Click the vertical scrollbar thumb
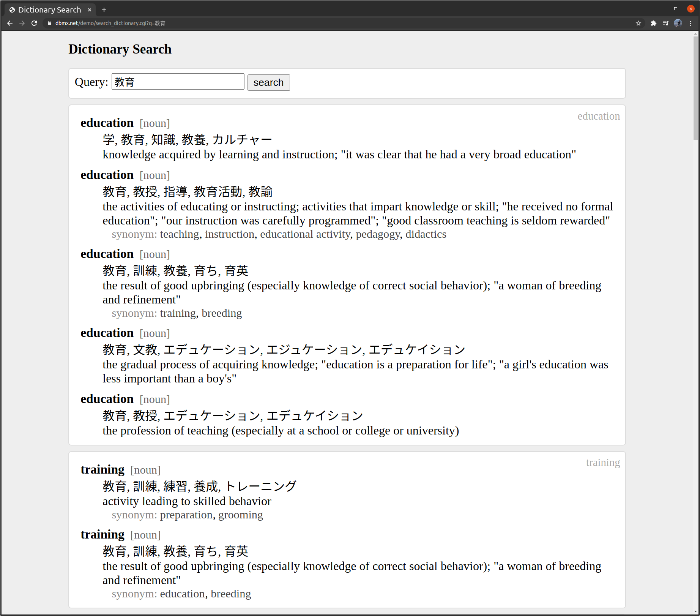The image size is (700, 616). point(695,88)
